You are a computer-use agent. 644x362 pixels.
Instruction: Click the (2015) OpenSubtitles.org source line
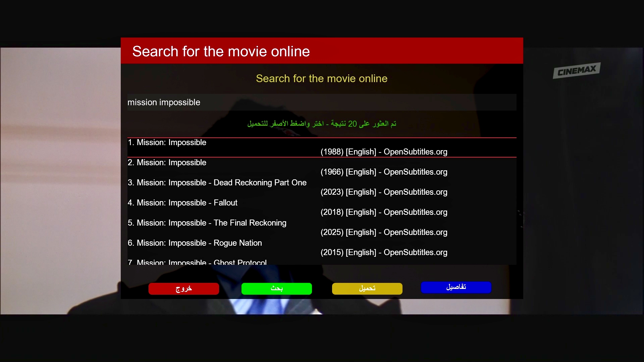click(x=384, y=252)
